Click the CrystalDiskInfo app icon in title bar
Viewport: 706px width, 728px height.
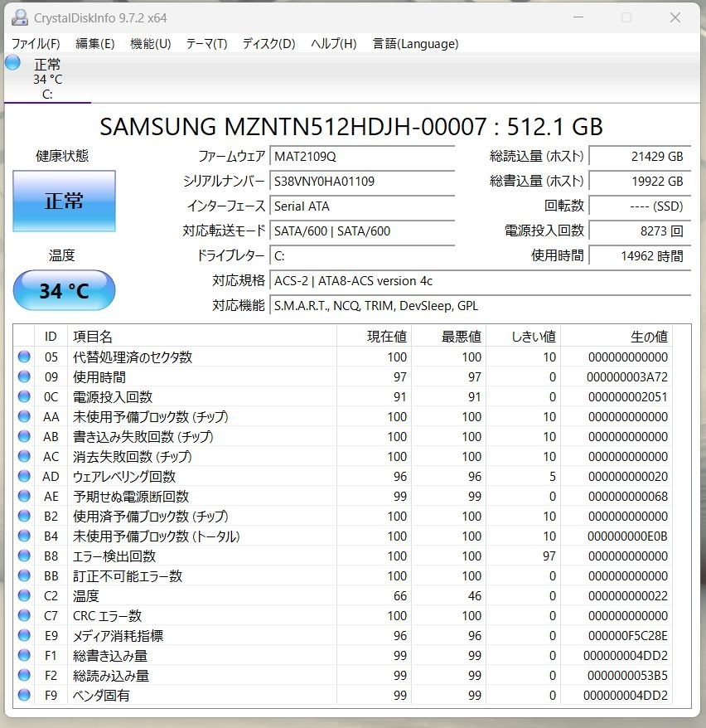point(20,17)
